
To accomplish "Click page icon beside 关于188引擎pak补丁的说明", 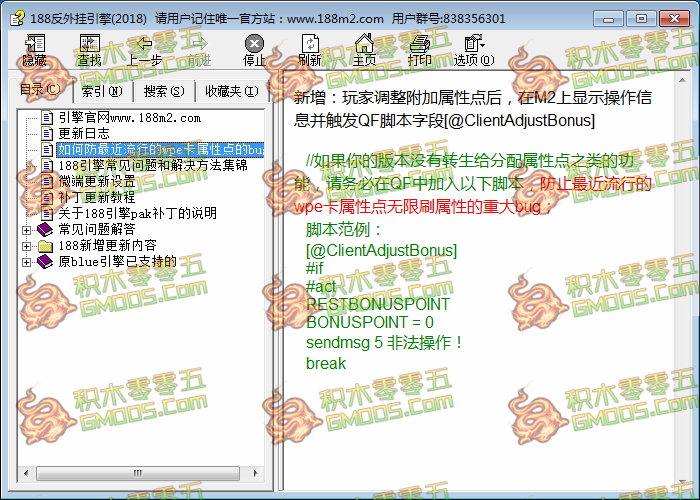I will (x=47, y=213).
